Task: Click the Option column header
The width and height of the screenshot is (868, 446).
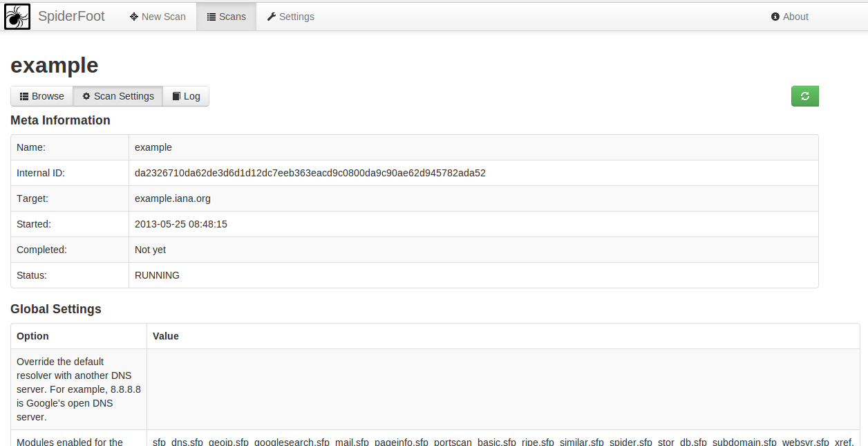Action: [32, 336]
